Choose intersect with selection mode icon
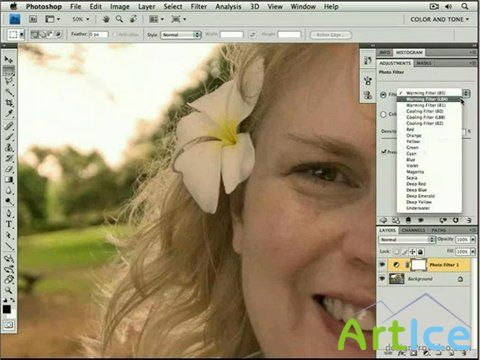Screen dimensions: 480x360 click(59, 34)
